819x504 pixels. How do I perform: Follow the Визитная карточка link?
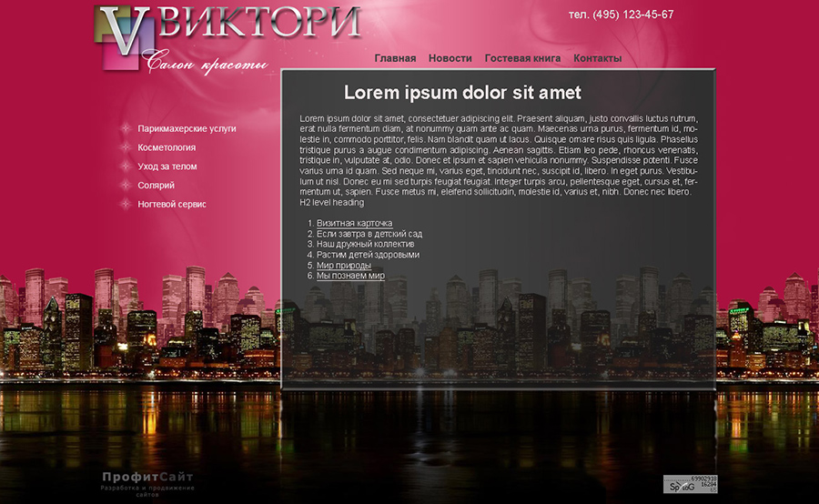(354, 223)
